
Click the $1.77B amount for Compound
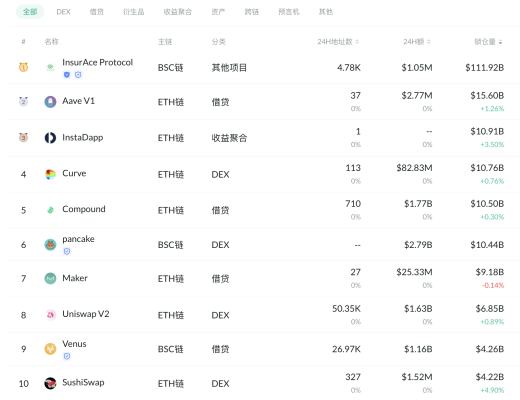point(418,204)
